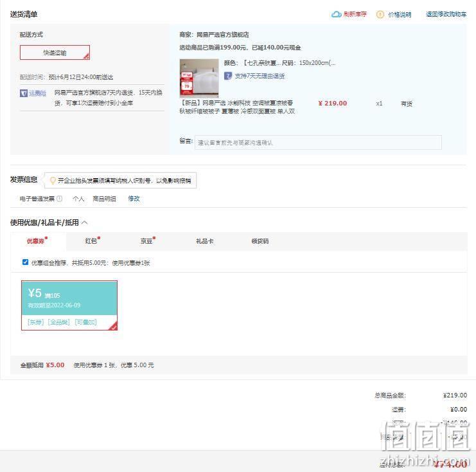
Task: Toggle 优惠组合推荐 checkbox
Action: pos(26,262)
